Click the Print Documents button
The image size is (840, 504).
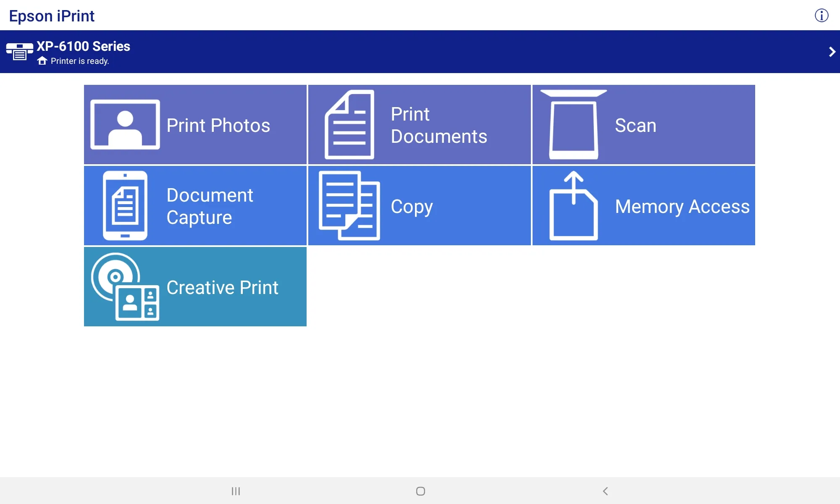pos(419,124)
